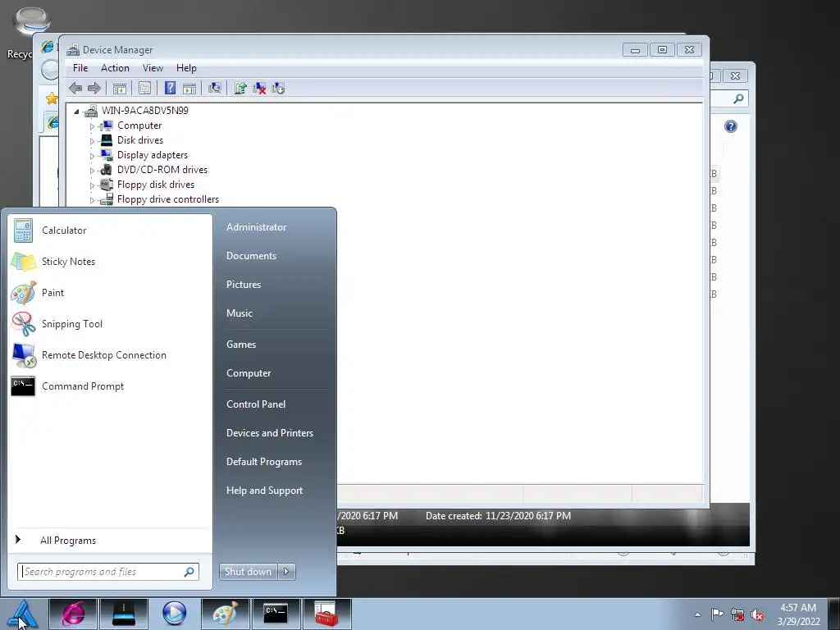Expand All Programs in Start menu
Screen dimensions: 840x630
[x=110, y=541]
